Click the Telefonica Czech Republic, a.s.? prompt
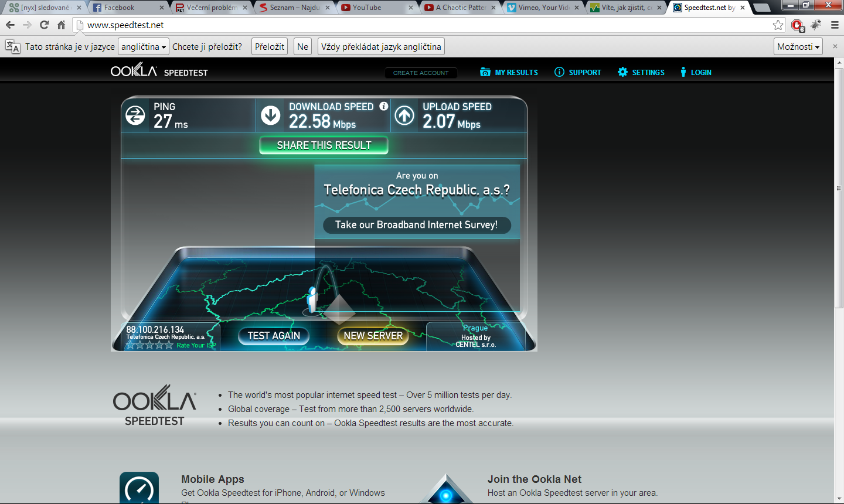Image resolution: width=844 pixels, height=504 pixels. [x=417, y=190]
